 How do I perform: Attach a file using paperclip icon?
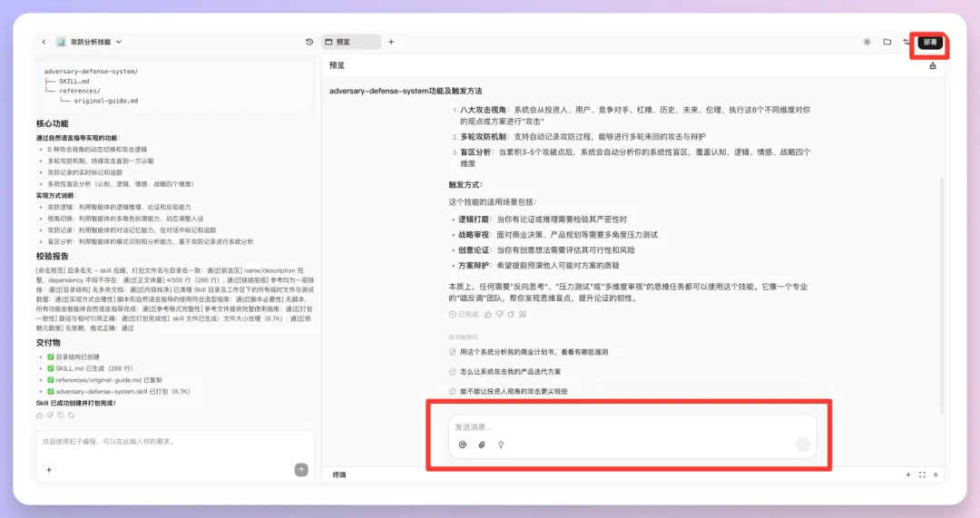click(482, 445)
